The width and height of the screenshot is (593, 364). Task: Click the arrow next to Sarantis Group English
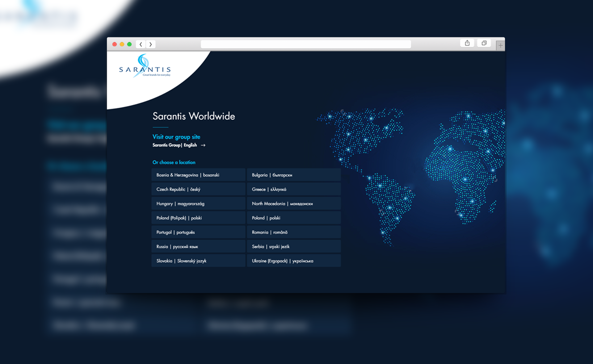[203, 145]
